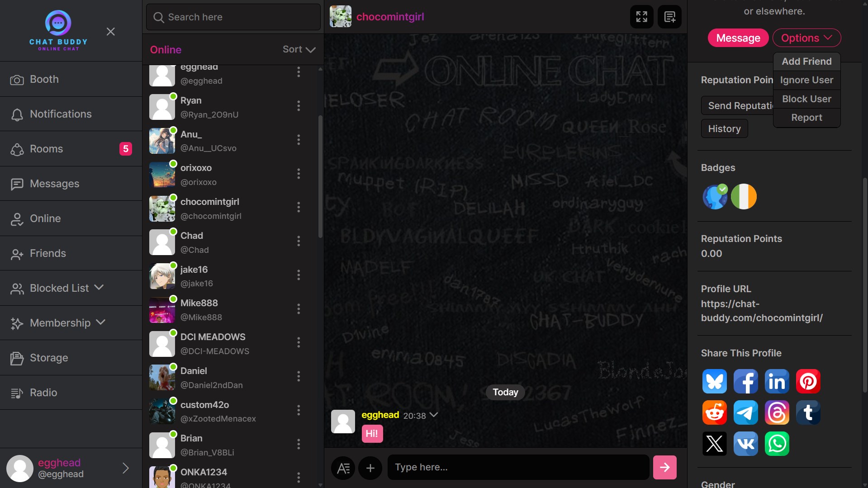Viewport: 868px width, 488px height.
Task: Share the profile via Telegram
Action: [745, 412]
